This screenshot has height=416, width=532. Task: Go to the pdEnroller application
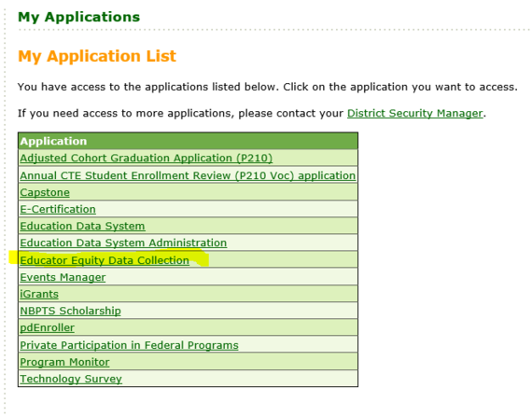tap(48, 327)
